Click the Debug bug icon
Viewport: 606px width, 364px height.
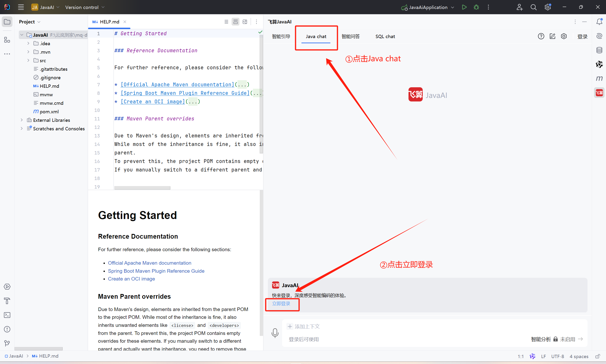coord(476,7)
